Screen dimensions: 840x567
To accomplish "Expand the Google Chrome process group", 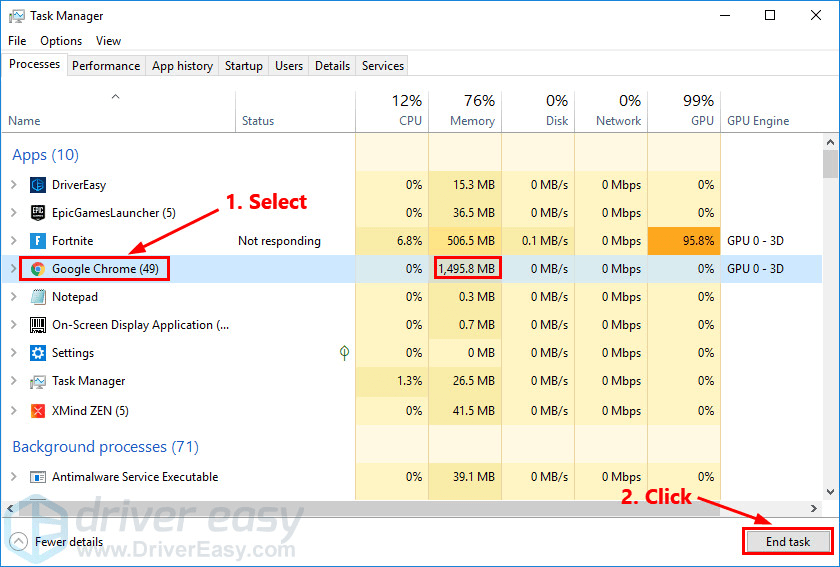I will coord(13,269).
